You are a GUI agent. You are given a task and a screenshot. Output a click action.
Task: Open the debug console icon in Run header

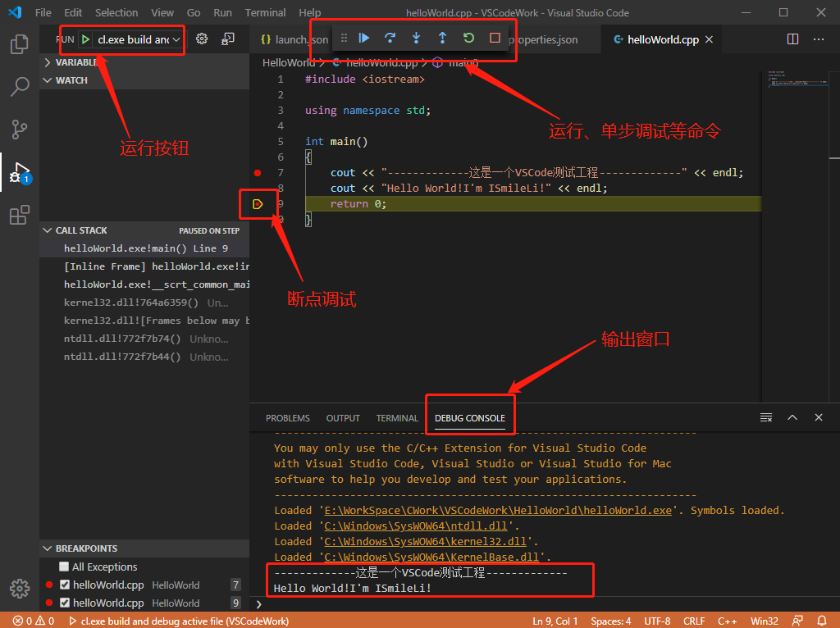click(228, 39)
